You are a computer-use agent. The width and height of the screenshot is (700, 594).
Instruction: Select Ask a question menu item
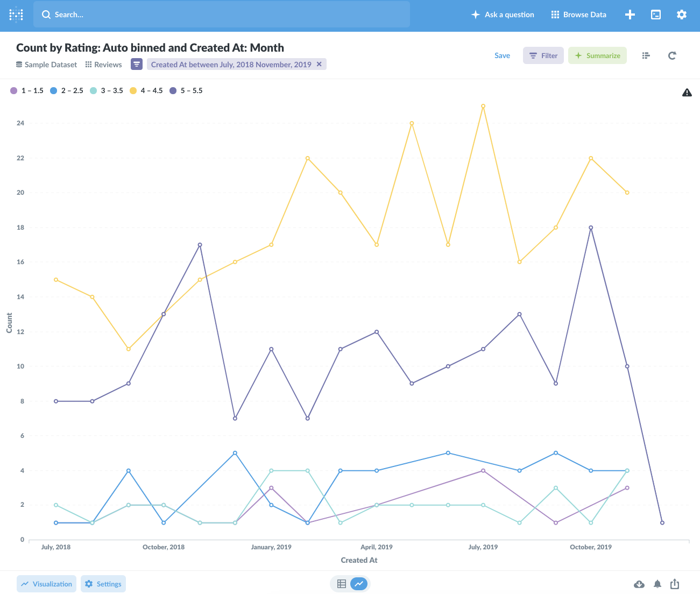pyautogui.click(x=502, y=15)
